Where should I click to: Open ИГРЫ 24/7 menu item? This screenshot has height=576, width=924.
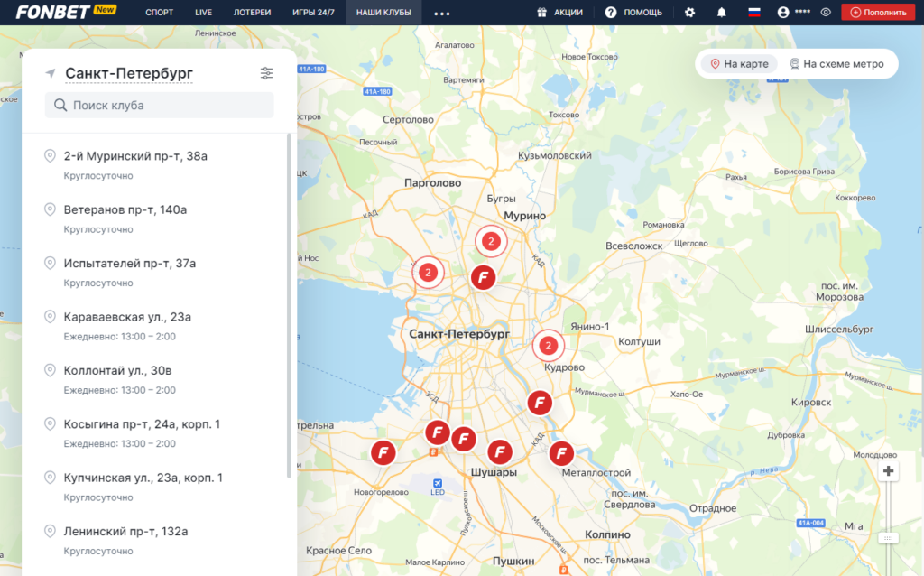[313, 13]
